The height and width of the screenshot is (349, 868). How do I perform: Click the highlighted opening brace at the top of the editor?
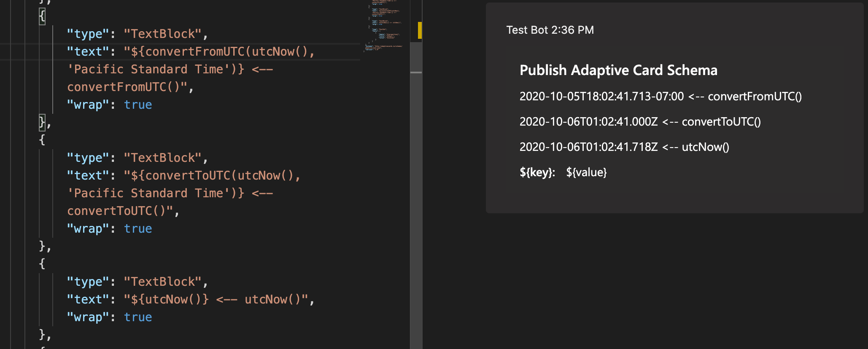pos(42,16)
